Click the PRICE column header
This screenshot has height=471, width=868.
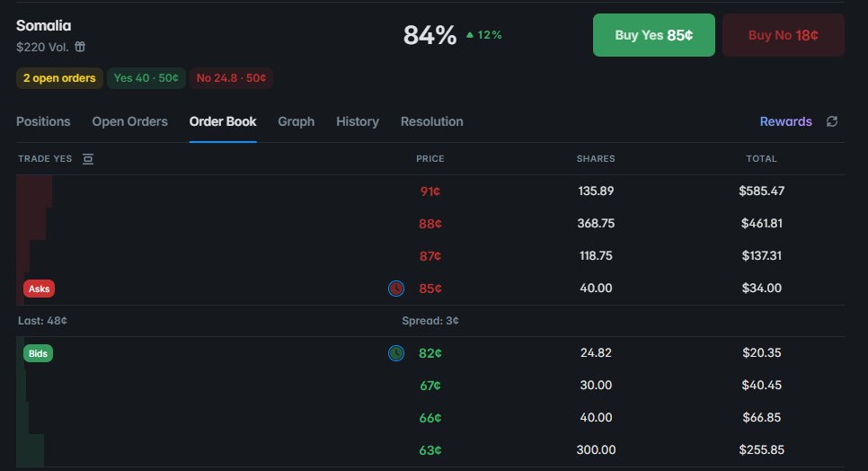coord(430,159)
